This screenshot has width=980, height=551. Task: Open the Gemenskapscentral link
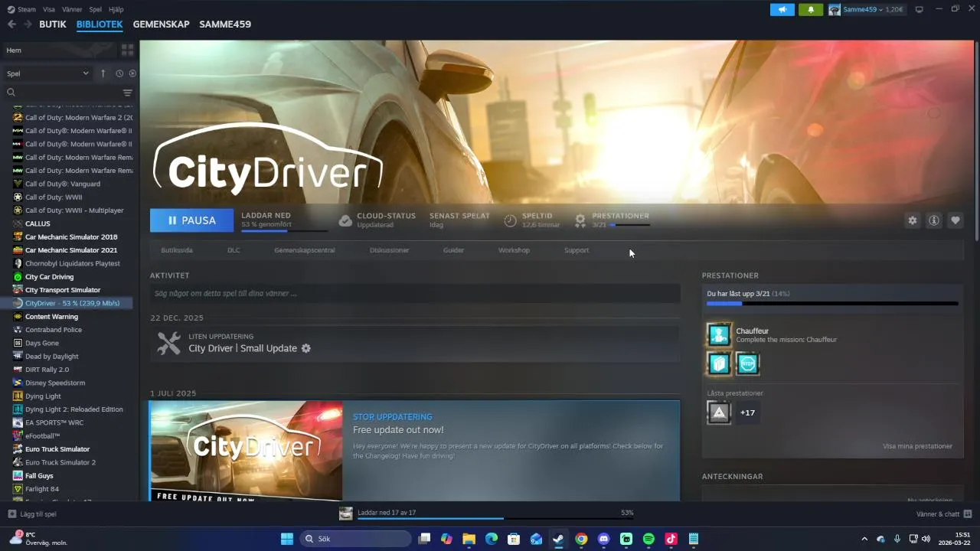(x=305, y=250)
